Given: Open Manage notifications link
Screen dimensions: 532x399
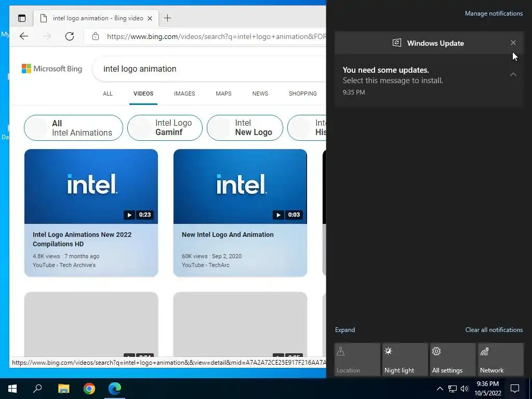Looking at the screenshot, I should click(494, 14).
